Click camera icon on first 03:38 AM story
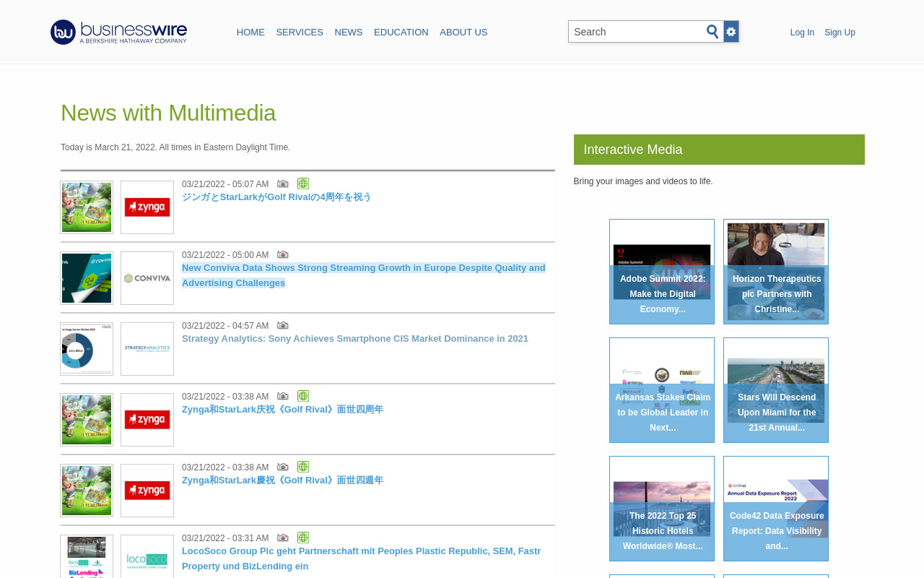The image size is (924, 578). pyautogui.click(x=283, y=396)
